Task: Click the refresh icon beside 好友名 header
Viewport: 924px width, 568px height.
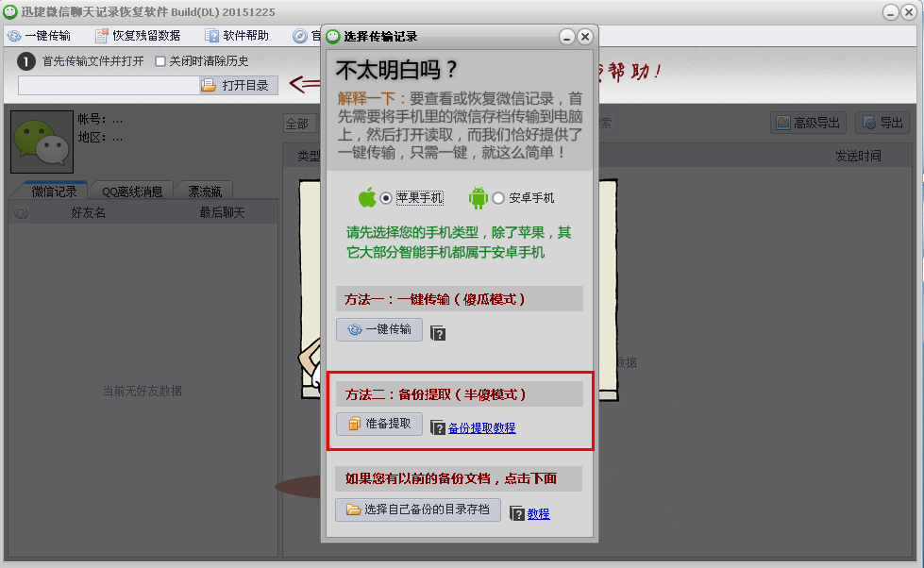Action: pos(22,212)
